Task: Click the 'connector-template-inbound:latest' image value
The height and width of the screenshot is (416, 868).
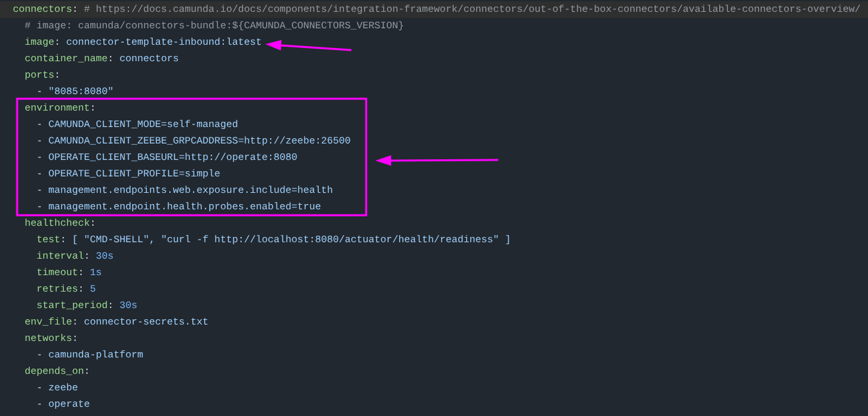Action: (164, 42)
